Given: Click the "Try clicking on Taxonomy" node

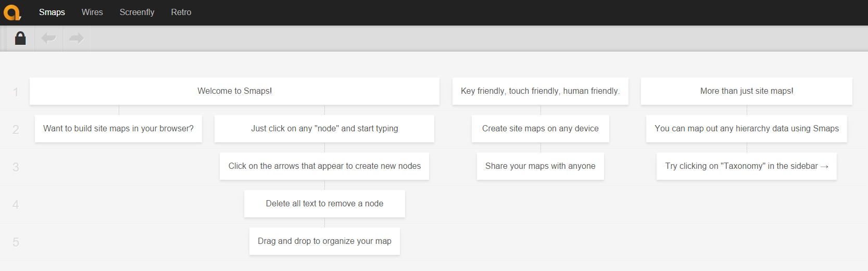Looking at the screenshot, I should point(747,166).
